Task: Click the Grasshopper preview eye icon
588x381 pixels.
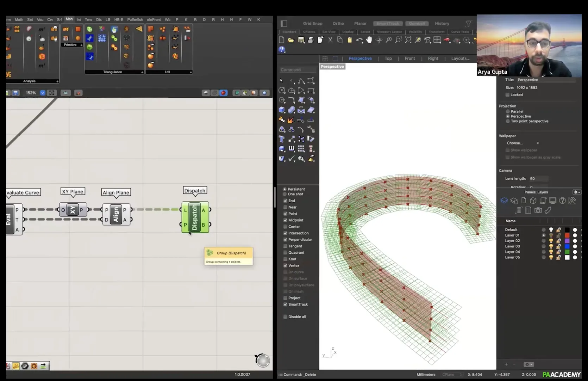Action: click(65, 93)
